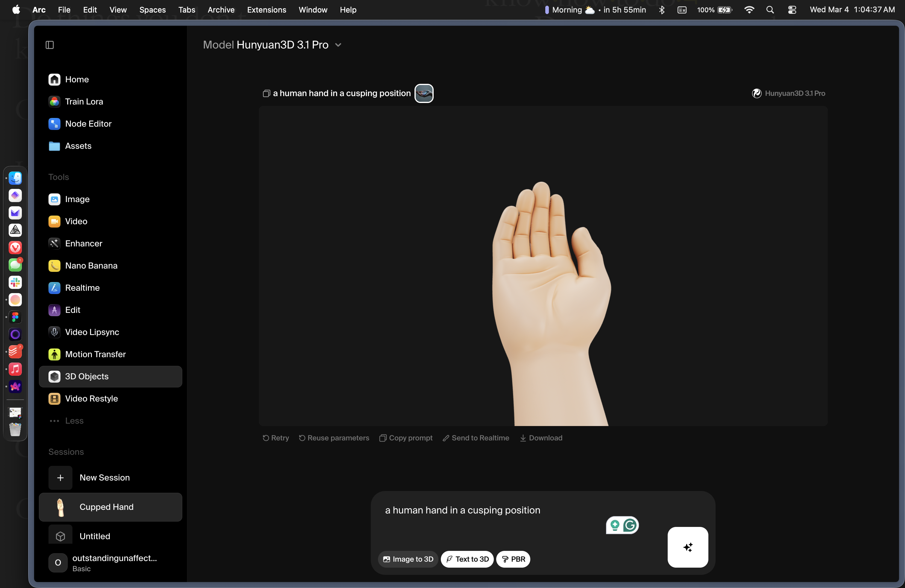Open the Spaces menu in menu bar
This screenshot has width=905, height=588.
pyautogui.click(x=152, y=10)
